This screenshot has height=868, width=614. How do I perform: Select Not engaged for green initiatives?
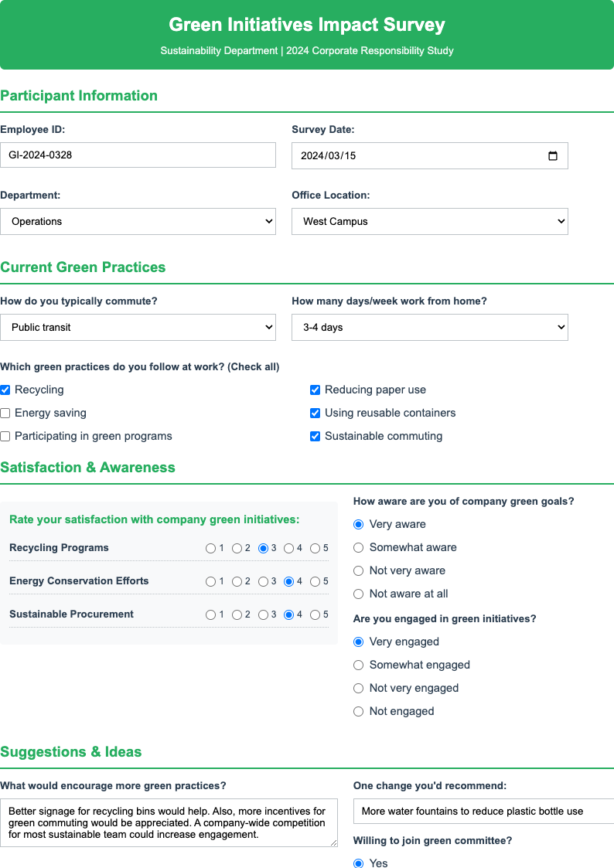tap(358, 711)
